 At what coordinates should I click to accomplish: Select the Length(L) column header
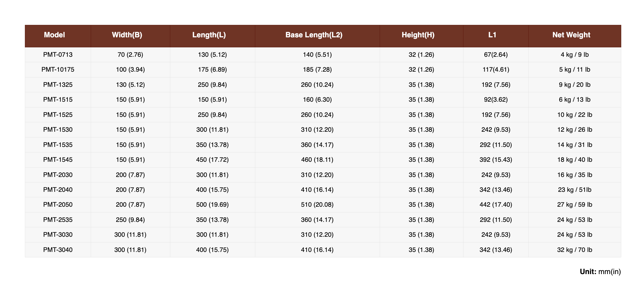(209, 35)
